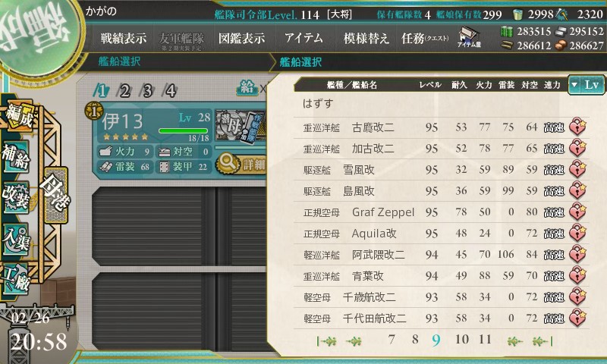
Task: Open the アイテム屋 shop icon
Action: (x=469, y=37)
